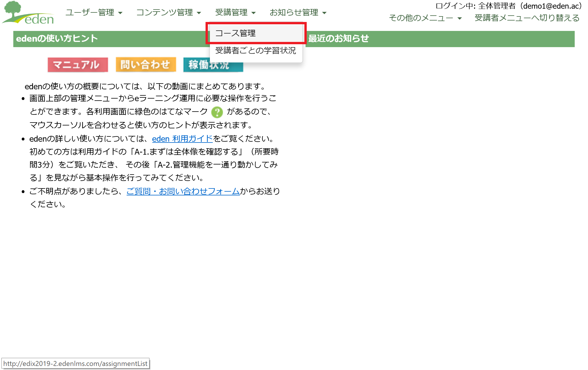Image resolution: width=588 pixels, height=370 pixels.
Task: Open the red マニュアル button
Action: 77,65
